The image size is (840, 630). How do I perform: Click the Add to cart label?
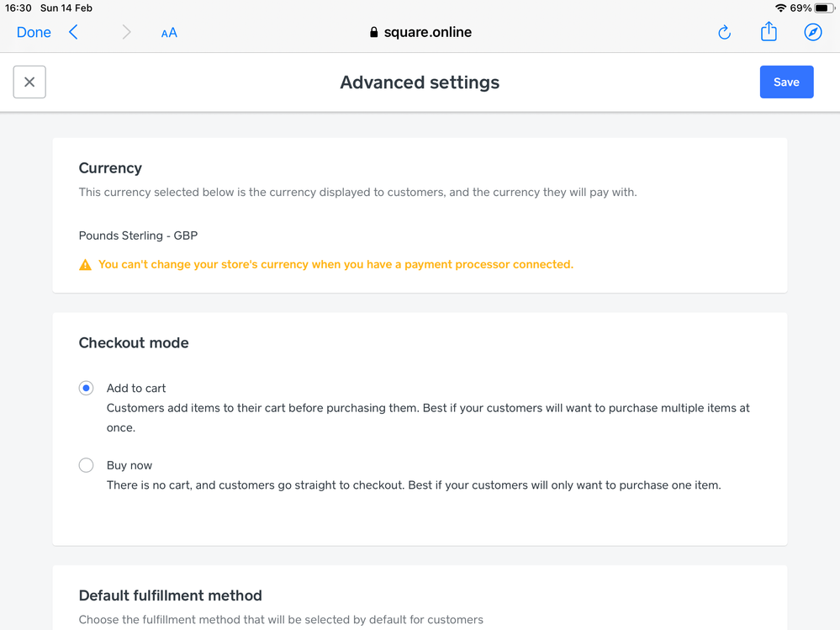pos(136,388)
